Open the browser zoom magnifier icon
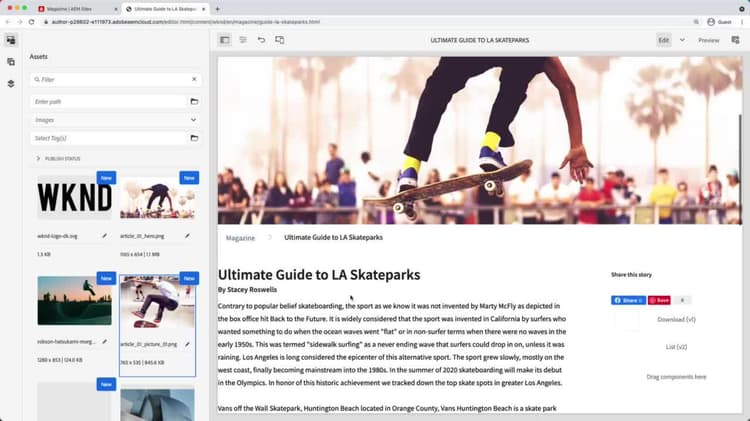This screenshot has width=750, height=421. pos(696,22)
